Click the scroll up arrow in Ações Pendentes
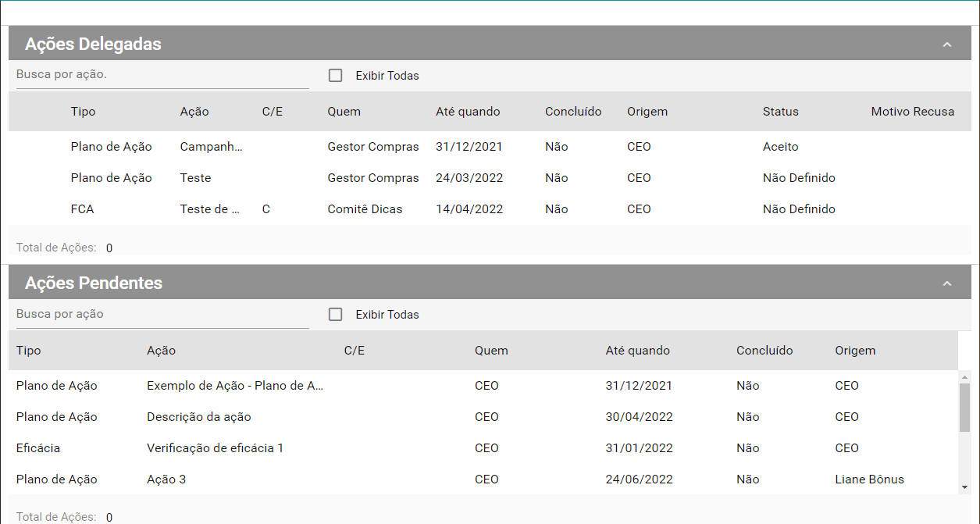Screen dimensions: 980x524 coord(964,376)
